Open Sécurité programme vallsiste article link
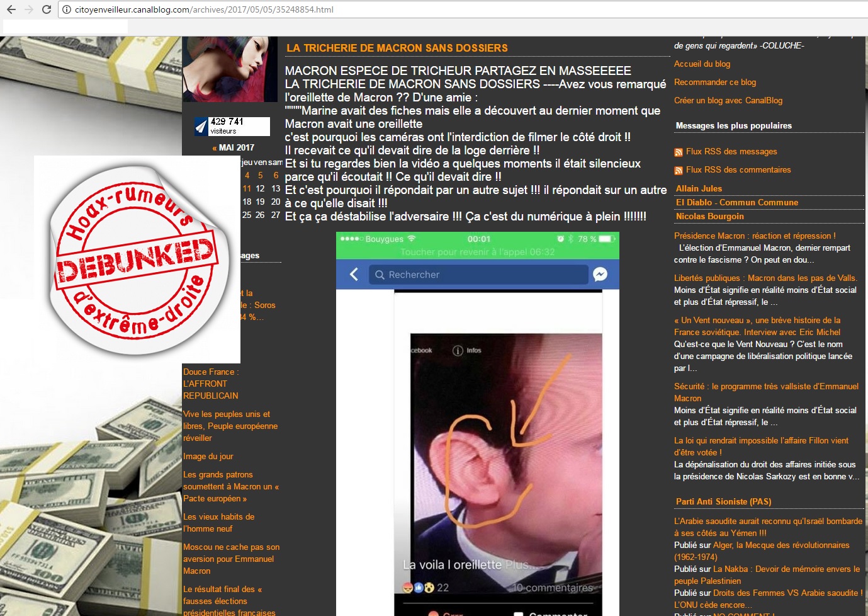 pyautogui.click(x=766, y=392)
